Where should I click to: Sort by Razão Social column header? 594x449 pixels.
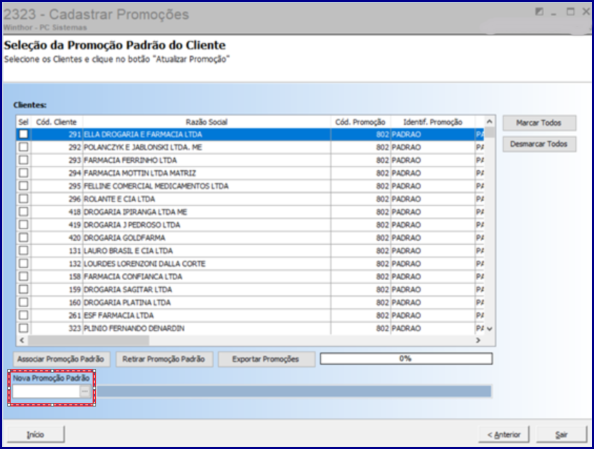206,122
